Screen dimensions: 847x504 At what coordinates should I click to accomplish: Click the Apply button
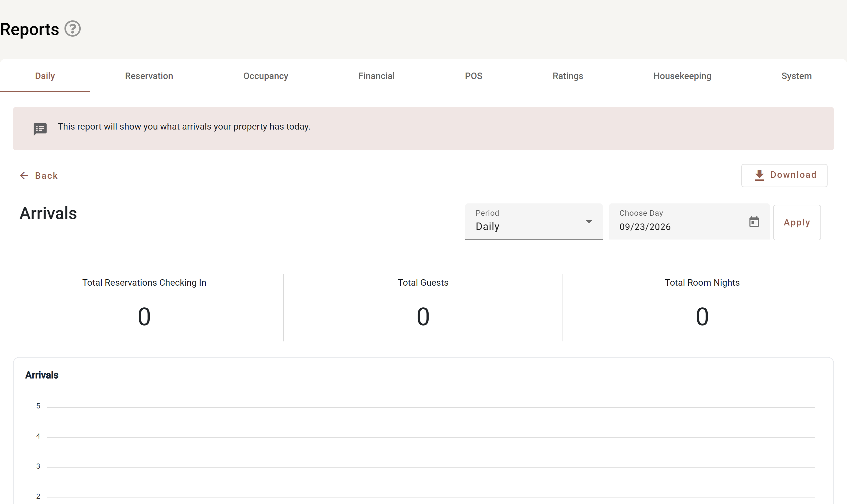pos(797,223)
